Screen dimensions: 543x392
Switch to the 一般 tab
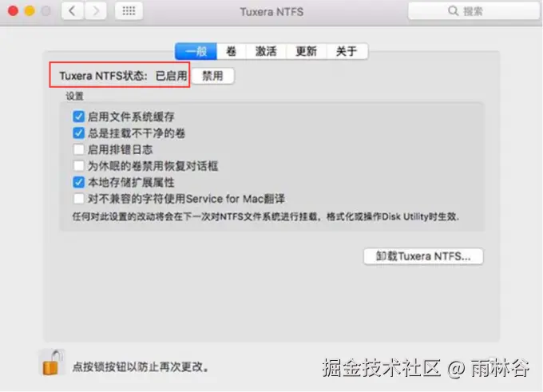pyautogui.click(x=196, y=51)
